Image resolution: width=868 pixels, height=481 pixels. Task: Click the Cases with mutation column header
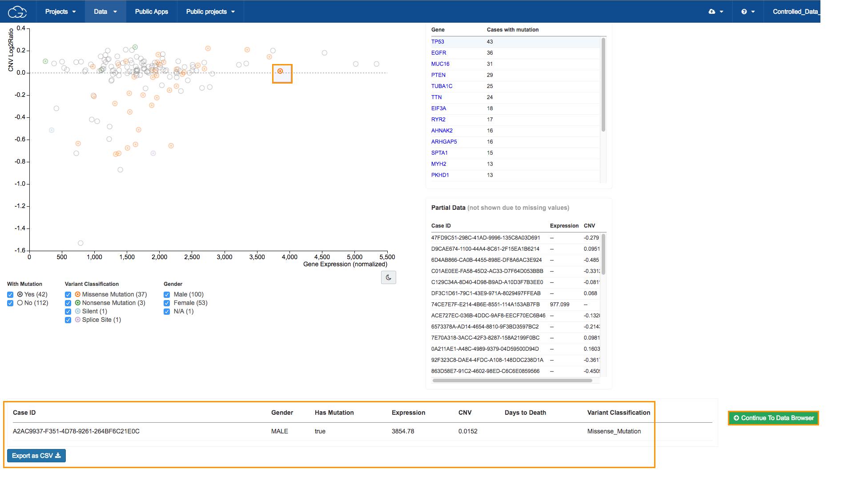[513, 30]
